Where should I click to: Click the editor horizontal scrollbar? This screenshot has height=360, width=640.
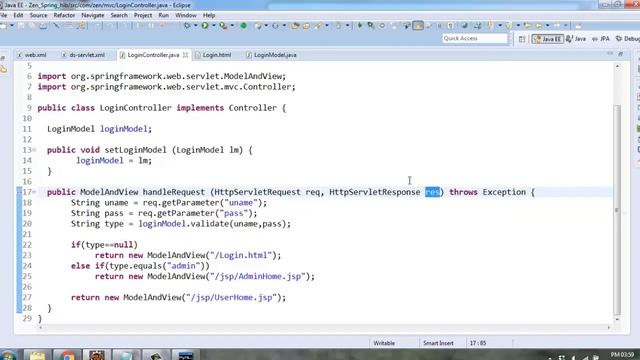tap(324, 327)
